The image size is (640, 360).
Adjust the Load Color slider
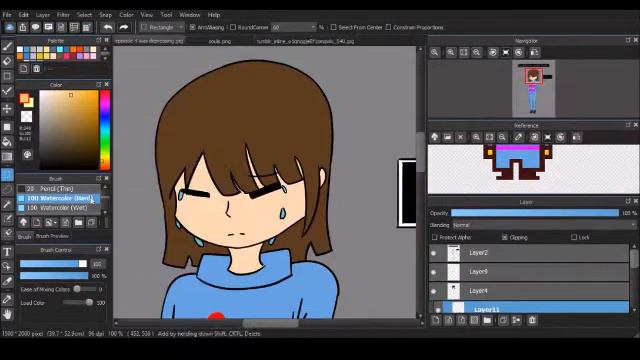78,302
